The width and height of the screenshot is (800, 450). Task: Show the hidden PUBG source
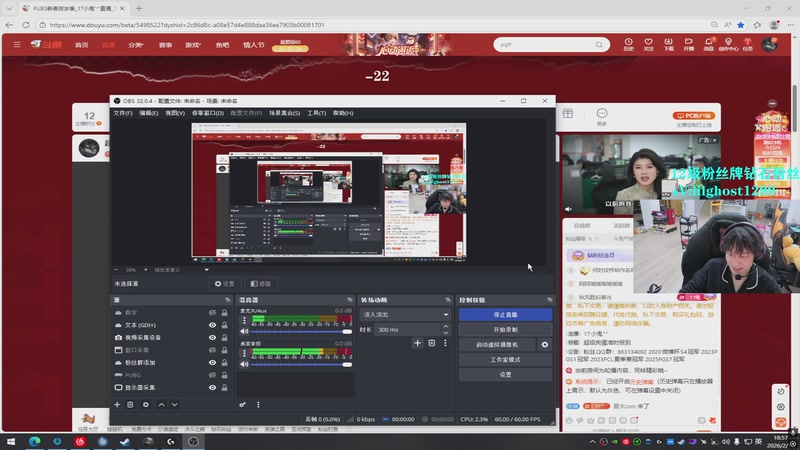tap(212, 375)
